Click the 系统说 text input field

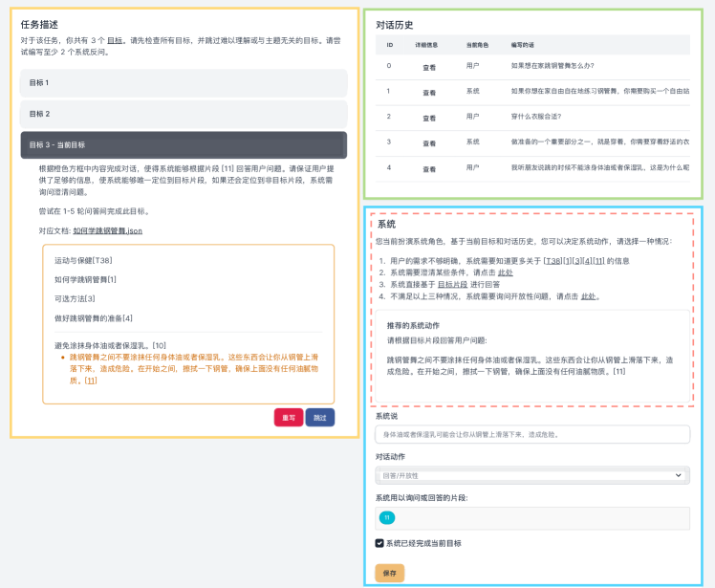[531, 435]
